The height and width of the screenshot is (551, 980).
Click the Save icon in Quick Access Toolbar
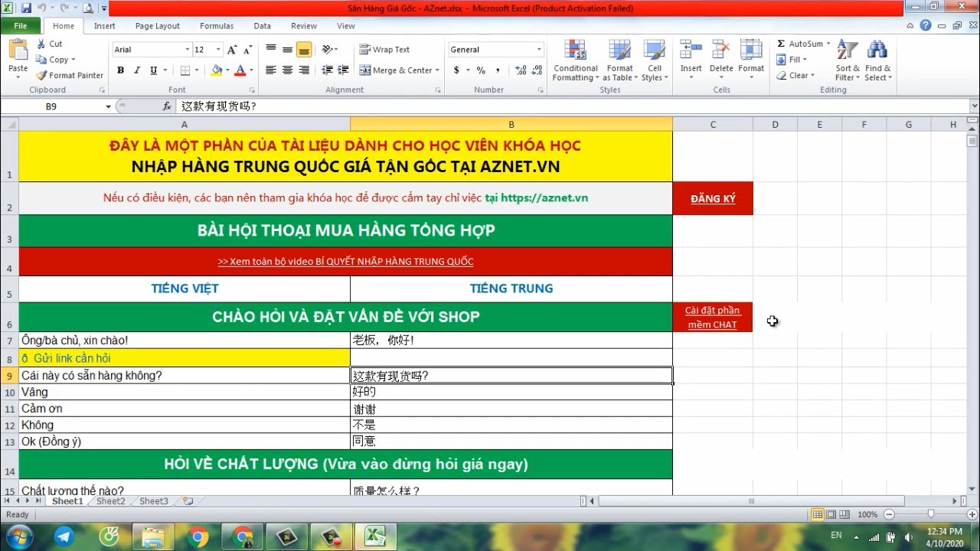(x=28, y=8)
